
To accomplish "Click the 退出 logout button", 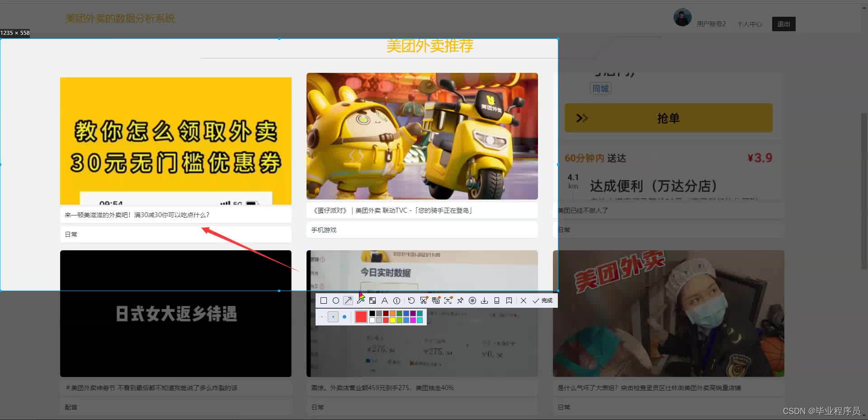I will [783, 24].
